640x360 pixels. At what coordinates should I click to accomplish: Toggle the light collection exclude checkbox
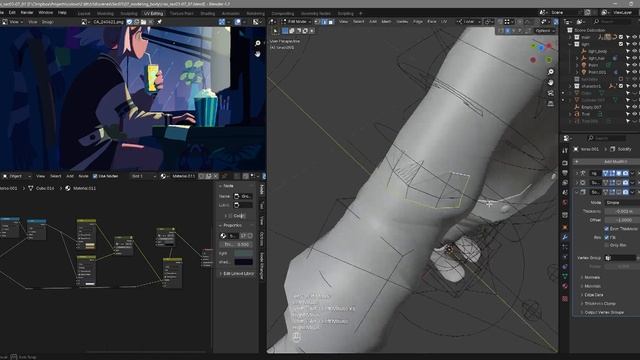pyautogui.click(x=621, y=44)
